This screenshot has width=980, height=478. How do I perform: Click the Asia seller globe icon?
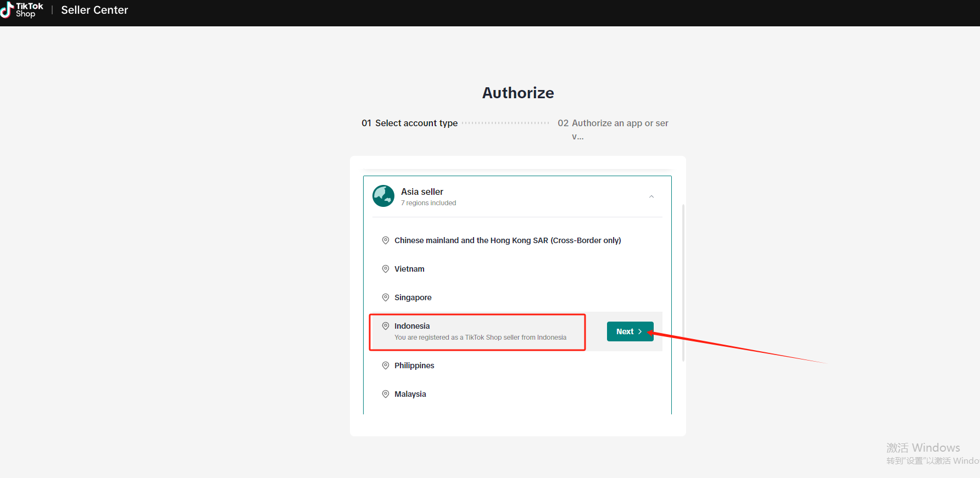point(383,196)
